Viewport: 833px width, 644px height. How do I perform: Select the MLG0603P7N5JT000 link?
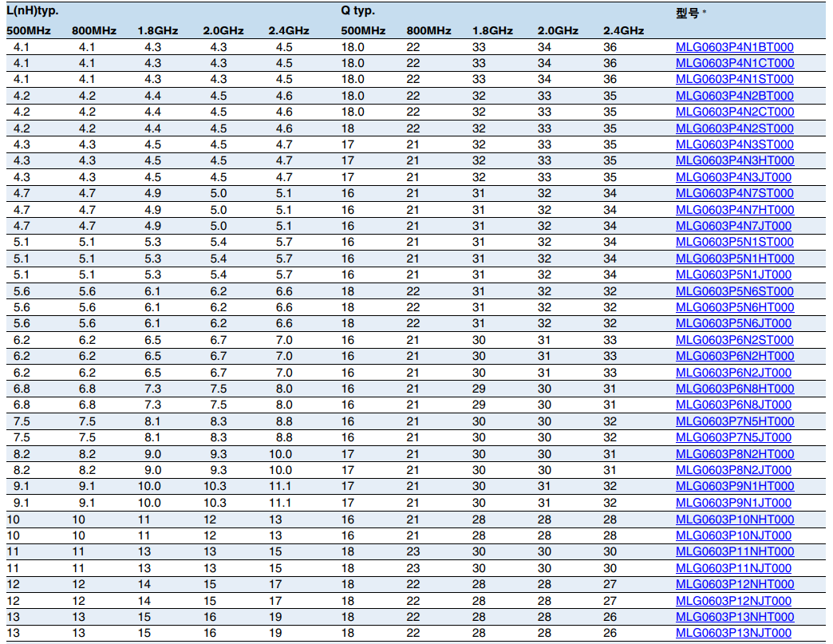tap(733, 437)
